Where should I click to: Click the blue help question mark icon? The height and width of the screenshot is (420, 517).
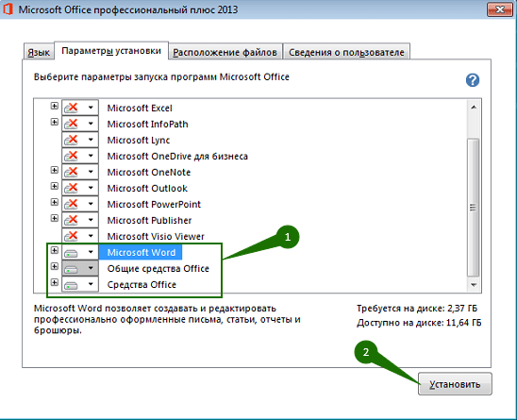coord(473,80)
